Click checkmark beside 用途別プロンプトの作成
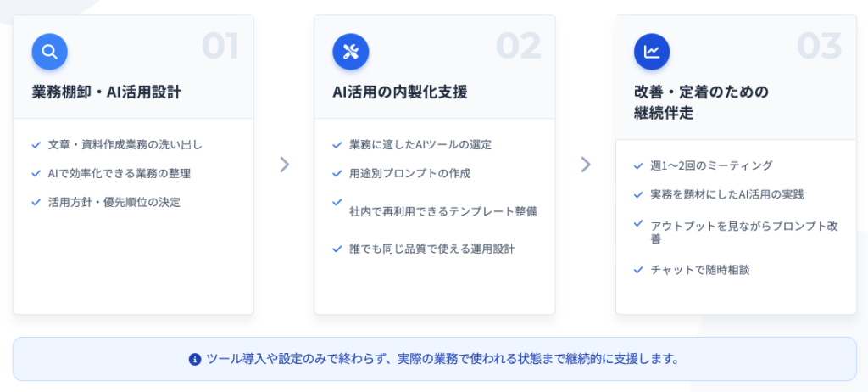 click(x=337, y=173)
